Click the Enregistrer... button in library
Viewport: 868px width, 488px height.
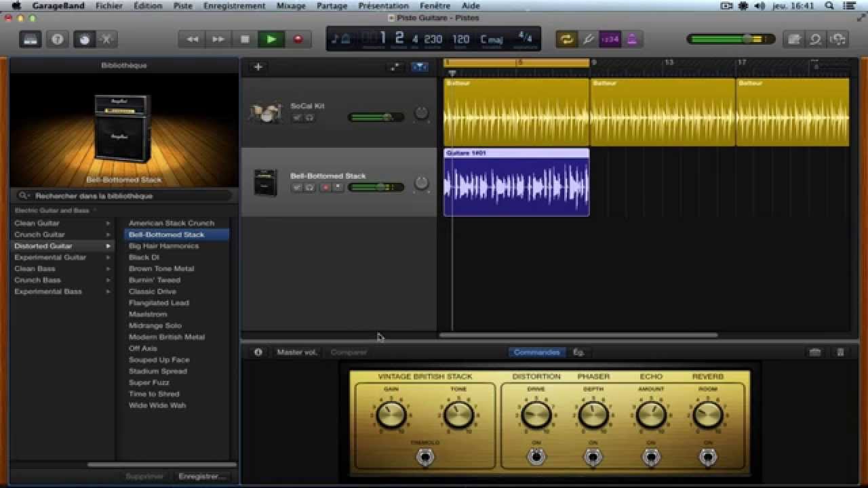pos(201,476)
